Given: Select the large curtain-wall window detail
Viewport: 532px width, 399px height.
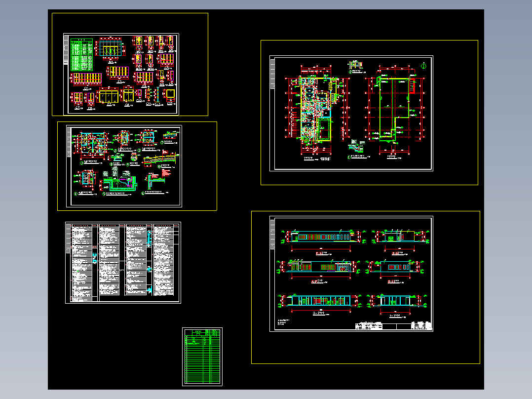Looking at the screenshot, I should (111, 48).
